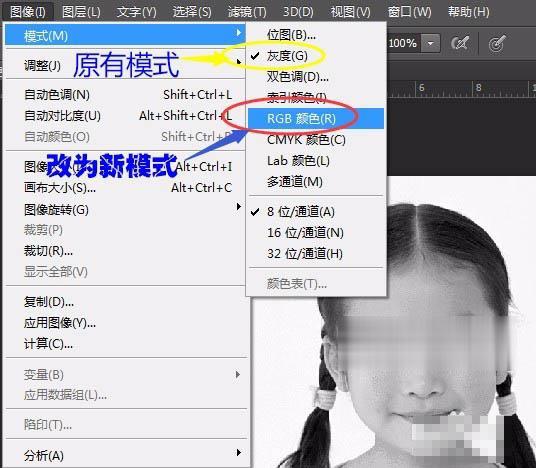Choose 复制(D)... command

point(125,302)
